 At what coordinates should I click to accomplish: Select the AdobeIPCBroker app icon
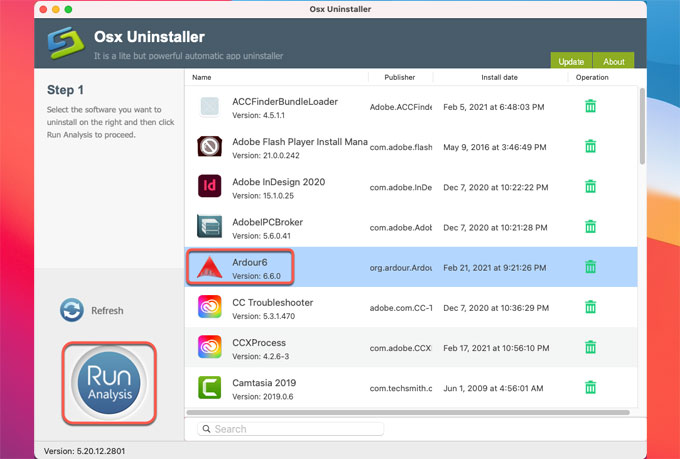click(209, 226)
